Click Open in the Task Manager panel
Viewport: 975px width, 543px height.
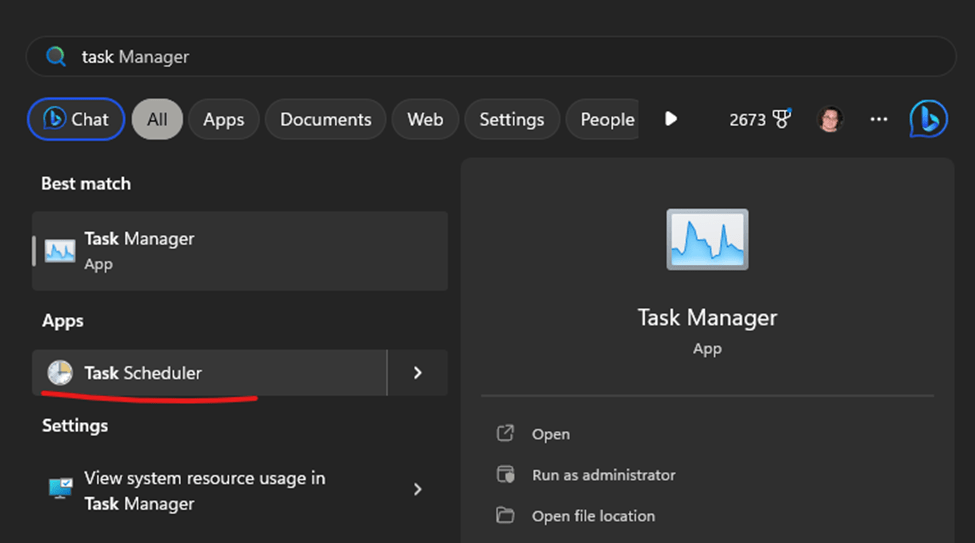click(x=550, y=434)
